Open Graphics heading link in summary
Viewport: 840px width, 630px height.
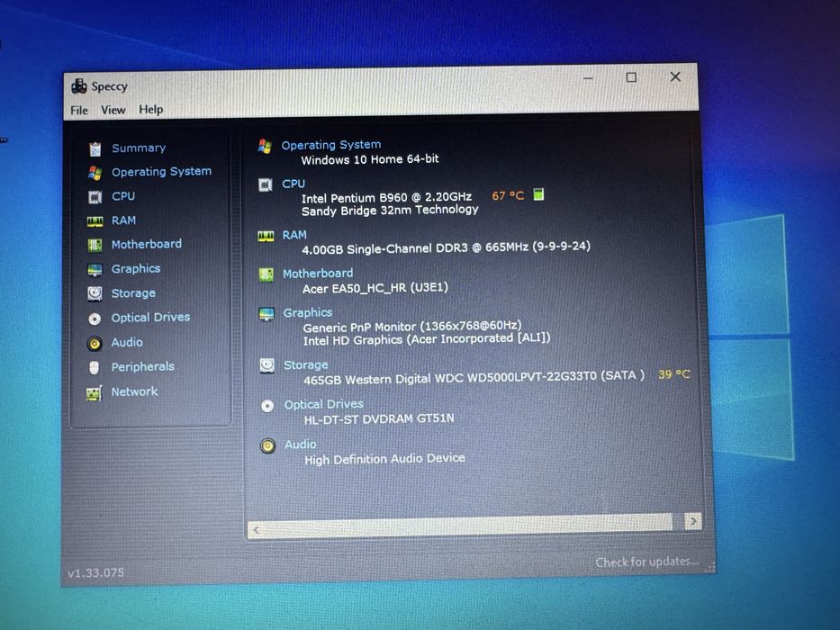point(308,313)
